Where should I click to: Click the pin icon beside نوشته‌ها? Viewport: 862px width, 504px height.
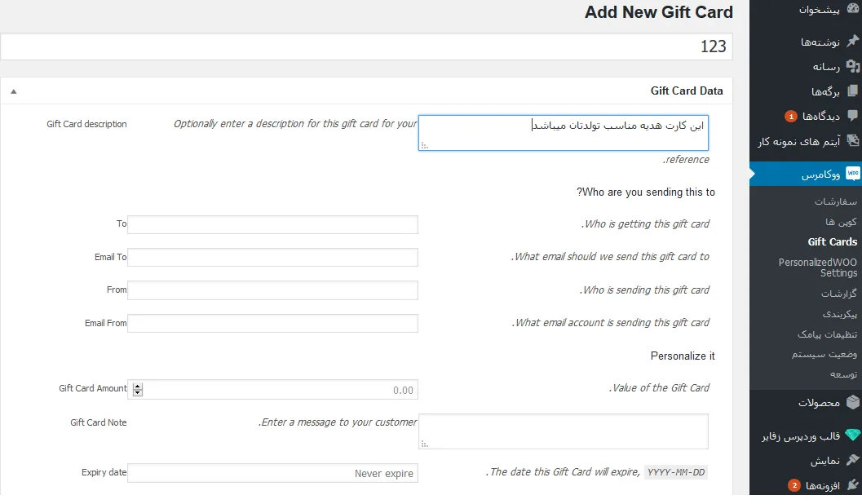pos(853,42)
